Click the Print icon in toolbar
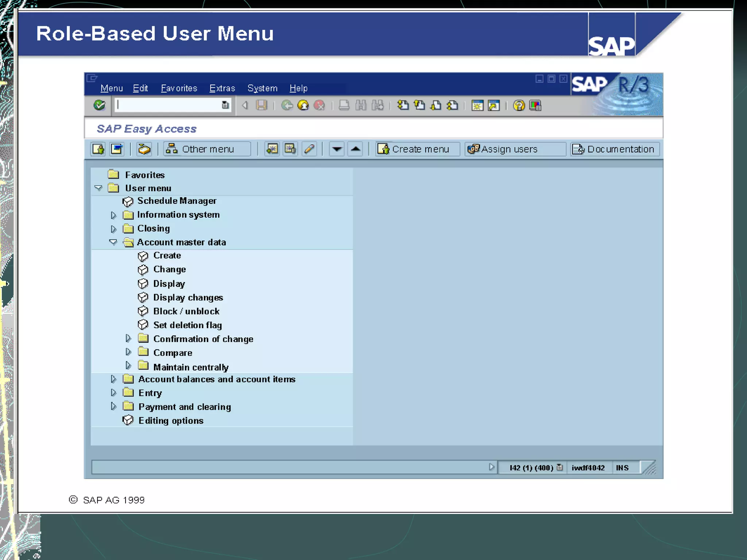Viewport: 747px width, 560px height. (x=344, y=105)
